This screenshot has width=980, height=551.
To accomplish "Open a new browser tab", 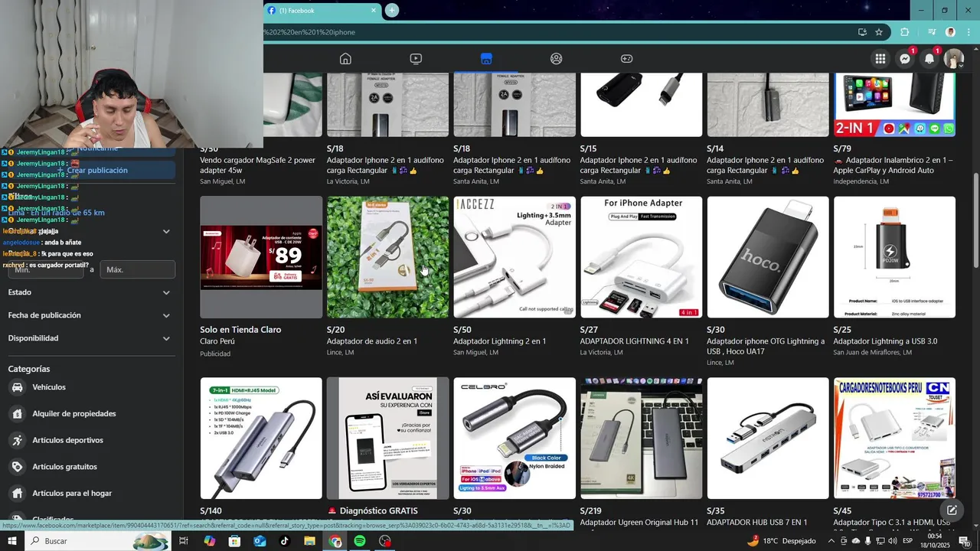I will 392,10.
